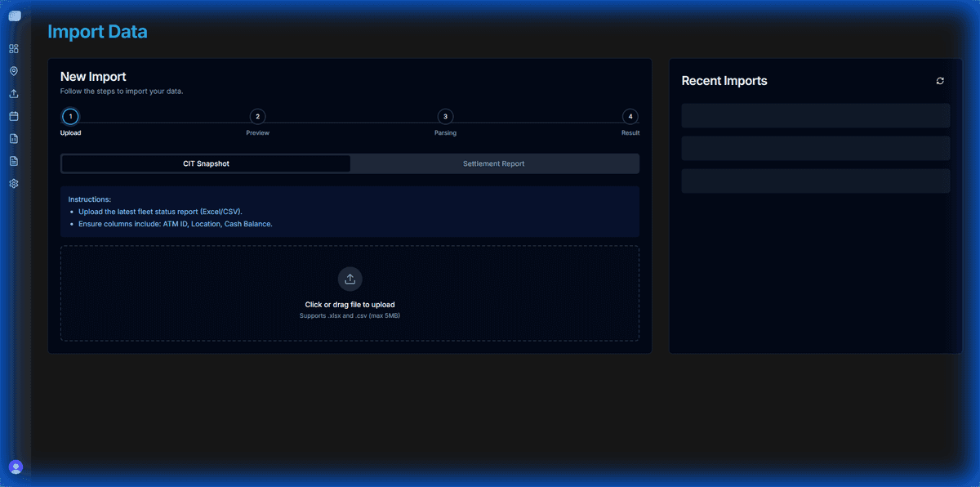Select the location pin icon in sidebar
The width and height of the screenshot is (980, 487).
(13, 70)
